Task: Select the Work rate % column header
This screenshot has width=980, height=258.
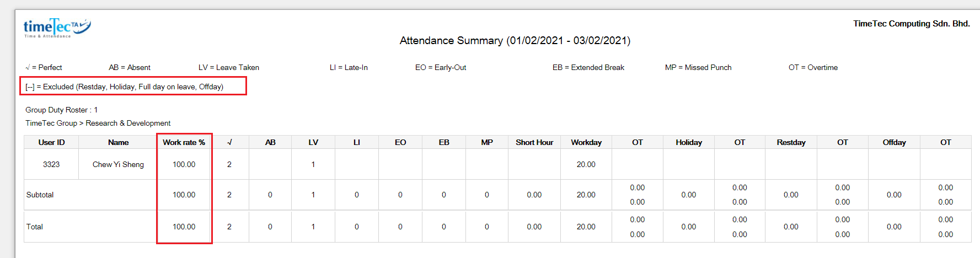Action: click(x=184, y=142)
